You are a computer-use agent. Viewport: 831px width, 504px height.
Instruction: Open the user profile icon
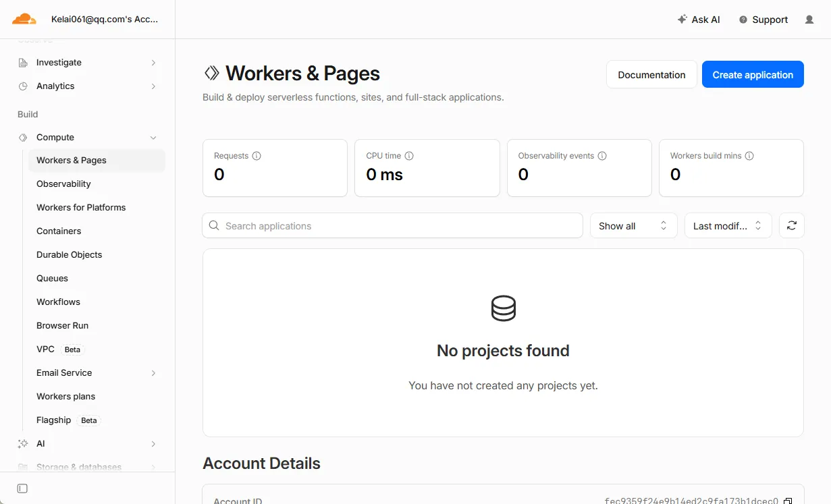[x=809, y=20]
